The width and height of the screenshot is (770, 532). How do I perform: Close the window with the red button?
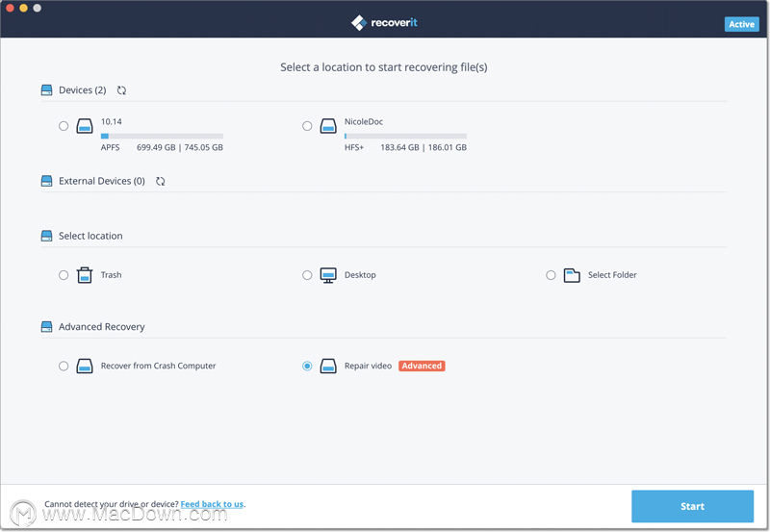tap(10, 8)
